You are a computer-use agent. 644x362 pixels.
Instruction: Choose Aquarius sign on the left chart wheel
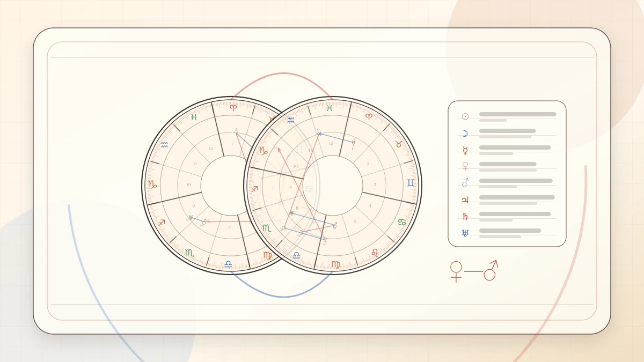click(x=164, y=145)
